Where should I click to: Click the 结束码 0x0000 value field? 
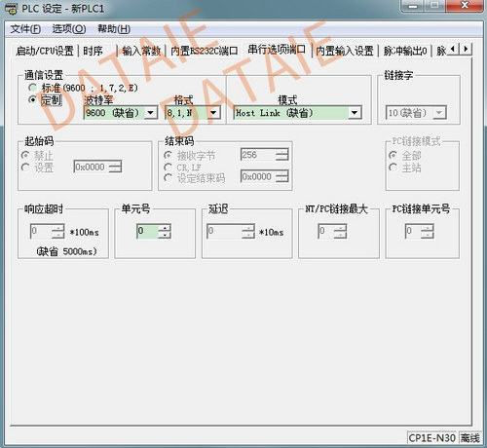tap(258, 177)
